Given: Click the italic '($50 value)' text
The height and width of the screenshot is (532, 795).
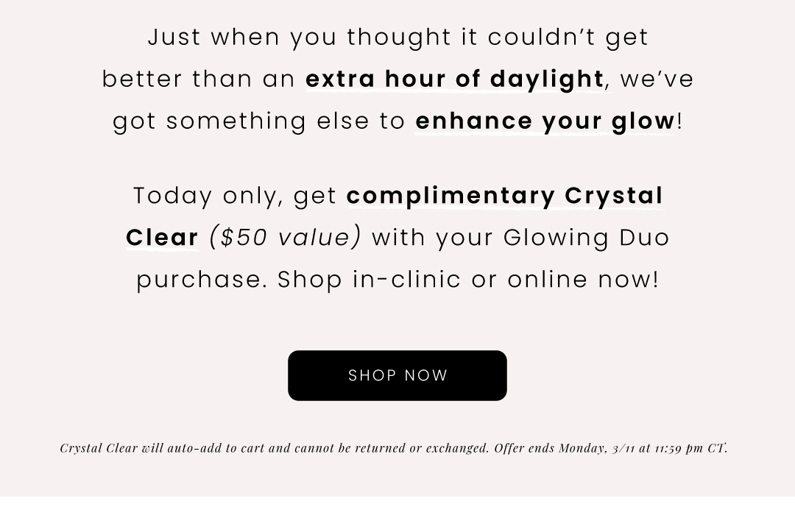Looking at the screenshot, I should (286, 238).
